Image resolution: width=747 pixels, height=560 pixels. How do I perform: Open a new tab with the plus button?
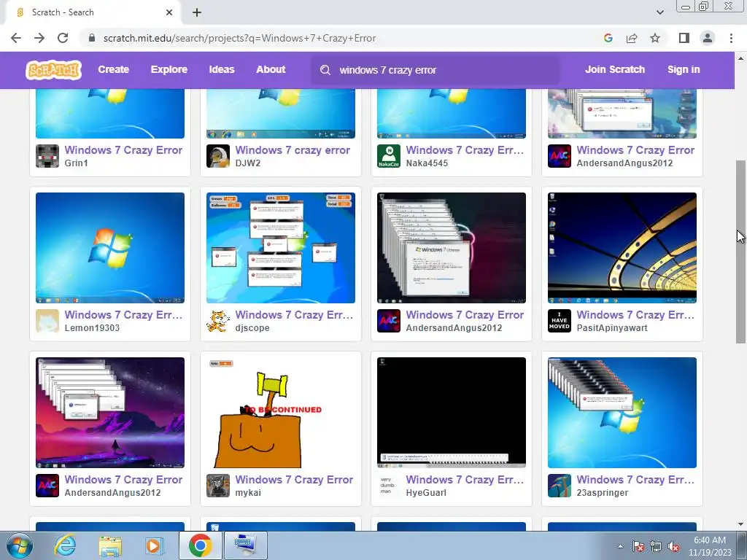(x=197, y=12)
